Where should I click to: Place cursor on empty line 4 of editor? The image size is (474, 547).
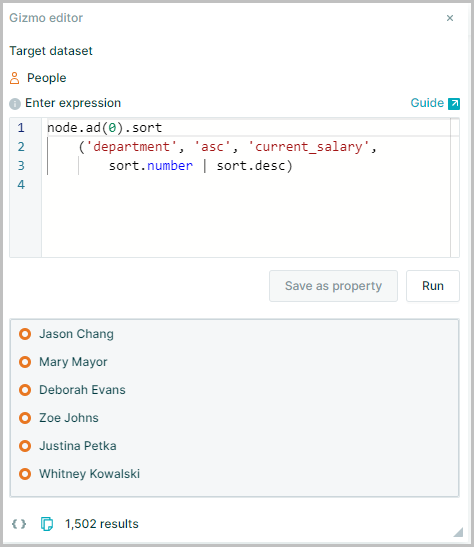point(244,184)
